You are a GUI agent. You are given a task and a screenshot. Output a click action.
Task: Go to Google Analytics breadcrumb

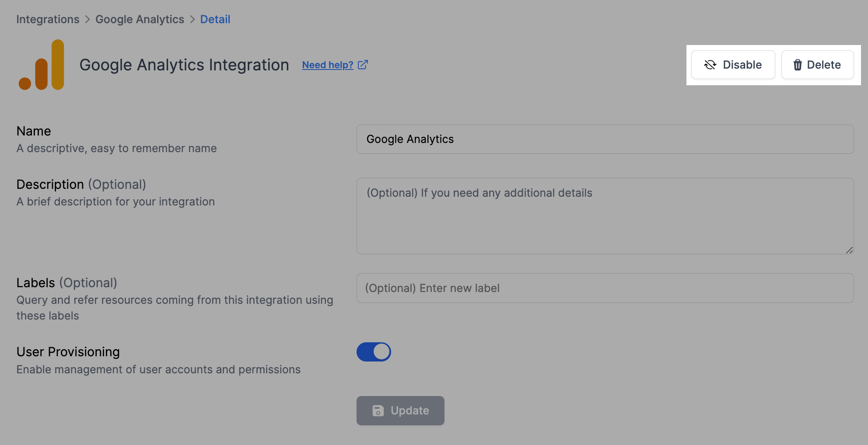coord(140,19)
